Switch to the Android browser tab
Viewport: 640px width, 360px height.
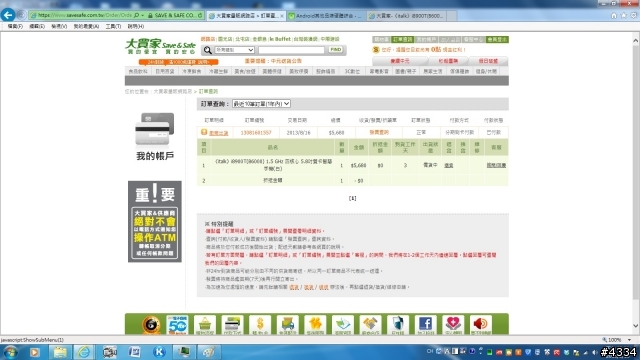click(325, 16)
